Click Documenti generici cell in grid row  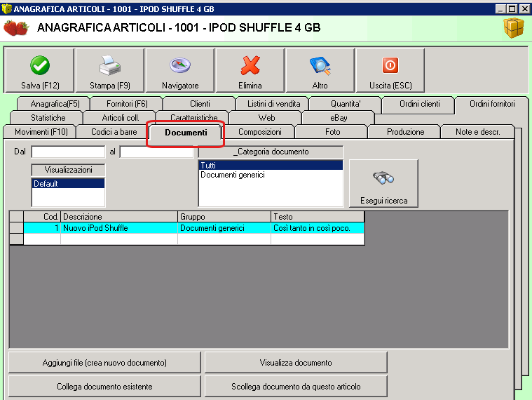224,228
